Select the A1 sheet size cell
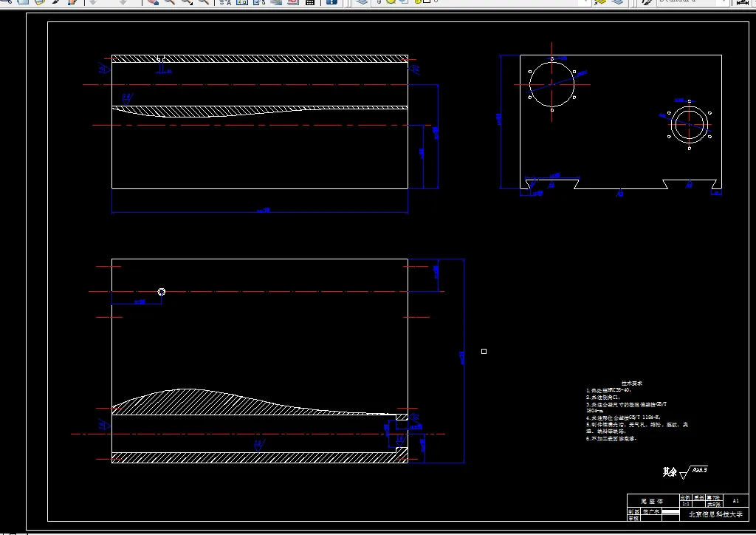The height and width of the screenshot is (535, 756). click(736, 500)
